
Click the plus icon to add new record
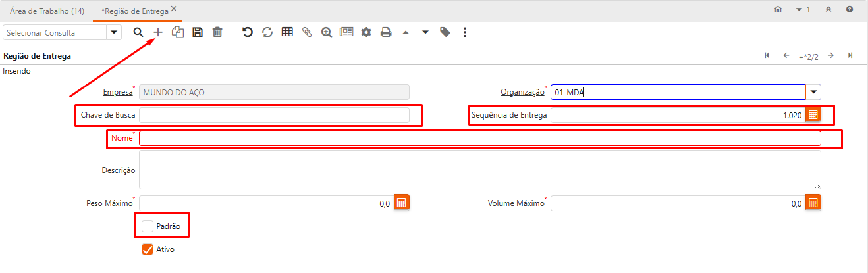click(158, 32)
